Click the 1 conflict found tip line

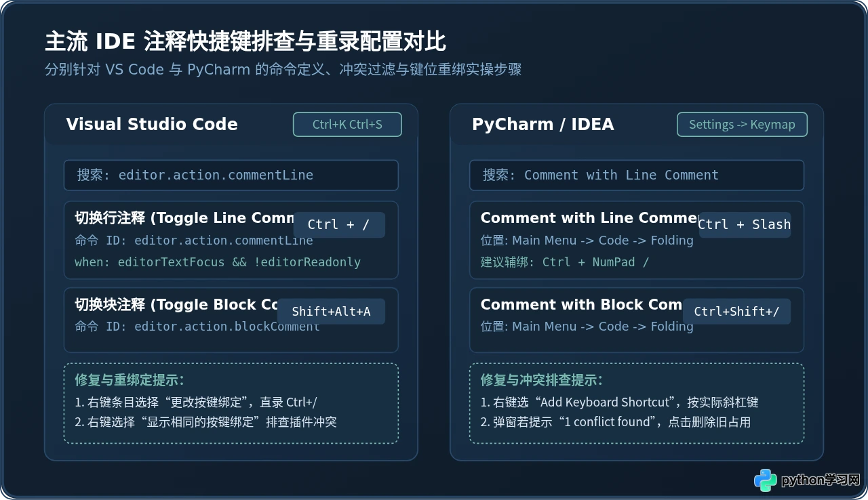(616, 422)
